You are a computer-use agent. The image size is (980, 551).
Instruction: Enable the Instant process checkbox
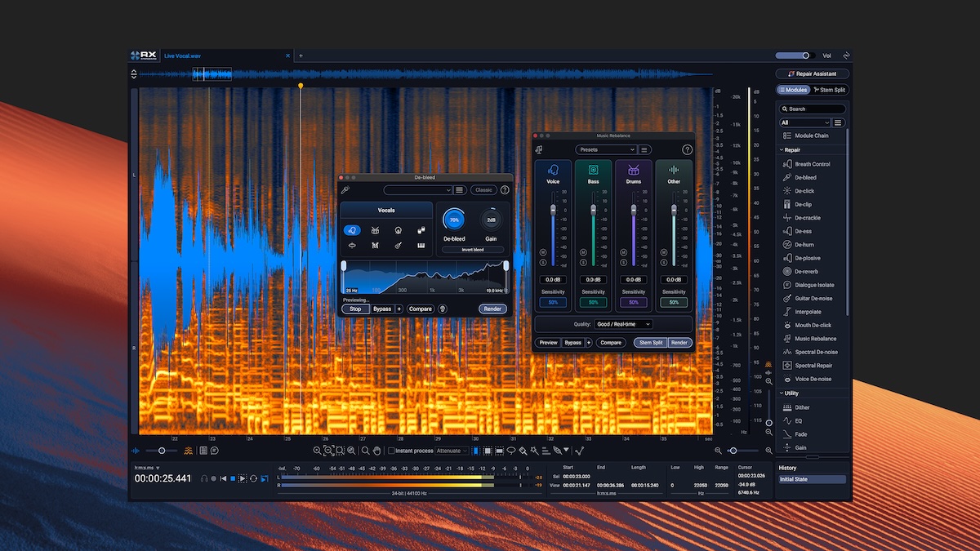tap(391, 451)
